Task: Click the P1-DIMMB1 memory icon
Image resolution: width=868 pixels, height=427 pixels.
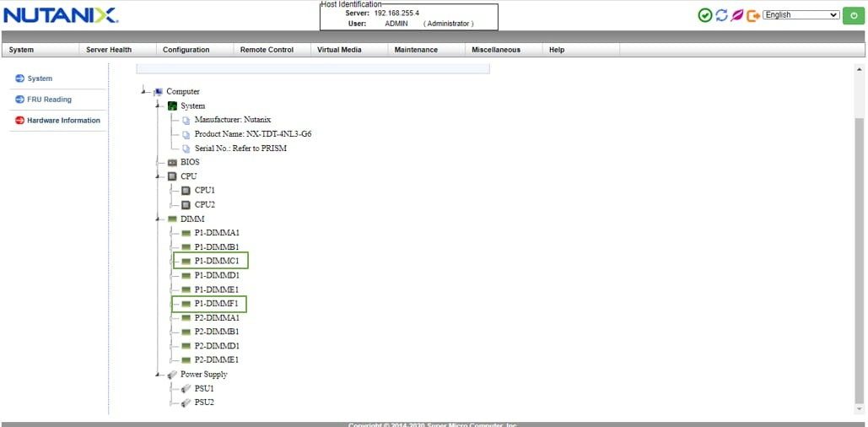Action: pos(186,247)
